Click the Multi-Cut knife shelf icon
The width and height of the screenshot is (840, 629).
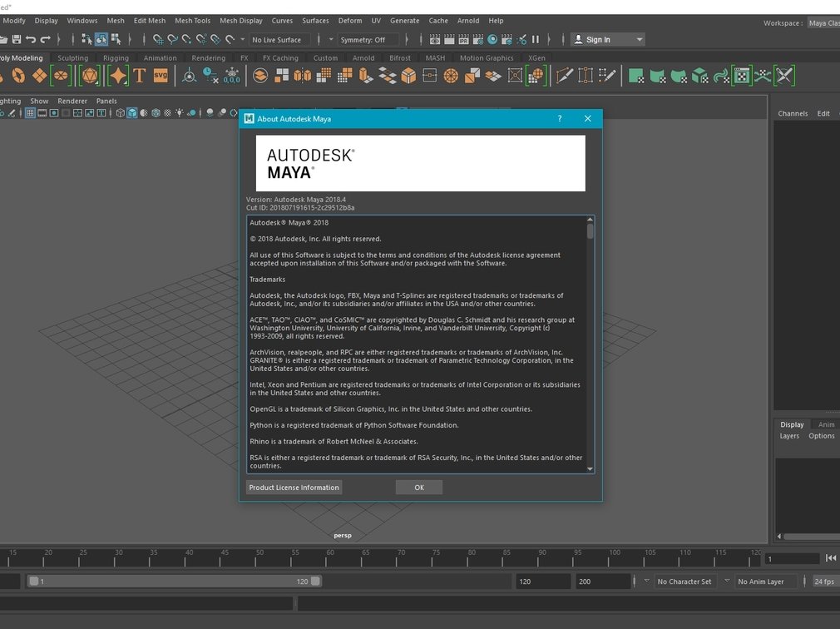pos(564,76)
